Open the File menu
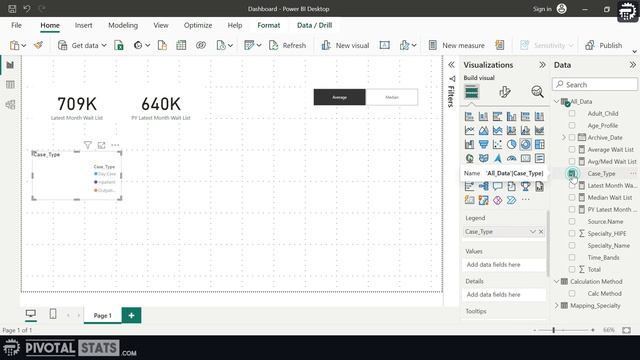640x360 pixels. [16, 25]
